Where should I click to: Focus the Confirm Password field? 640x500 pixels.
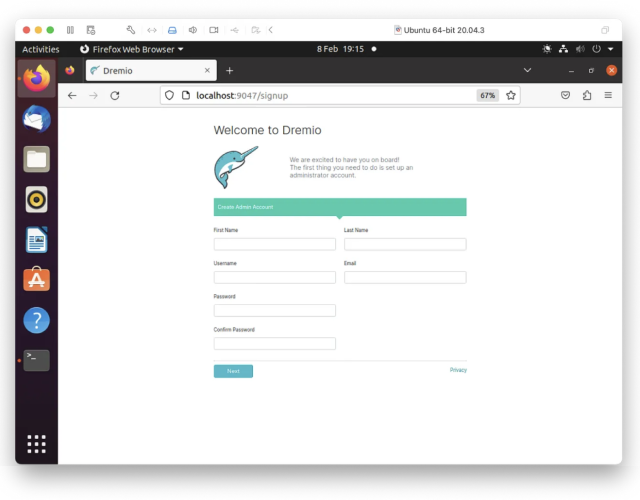pyautogui.click(x=275, y=343)
